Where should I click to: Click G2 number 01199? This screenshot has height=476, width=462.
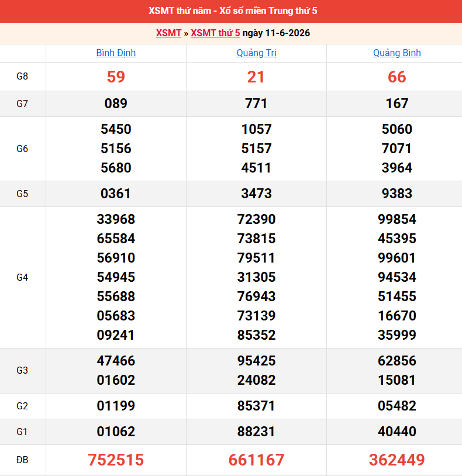[x=116, y=406]
